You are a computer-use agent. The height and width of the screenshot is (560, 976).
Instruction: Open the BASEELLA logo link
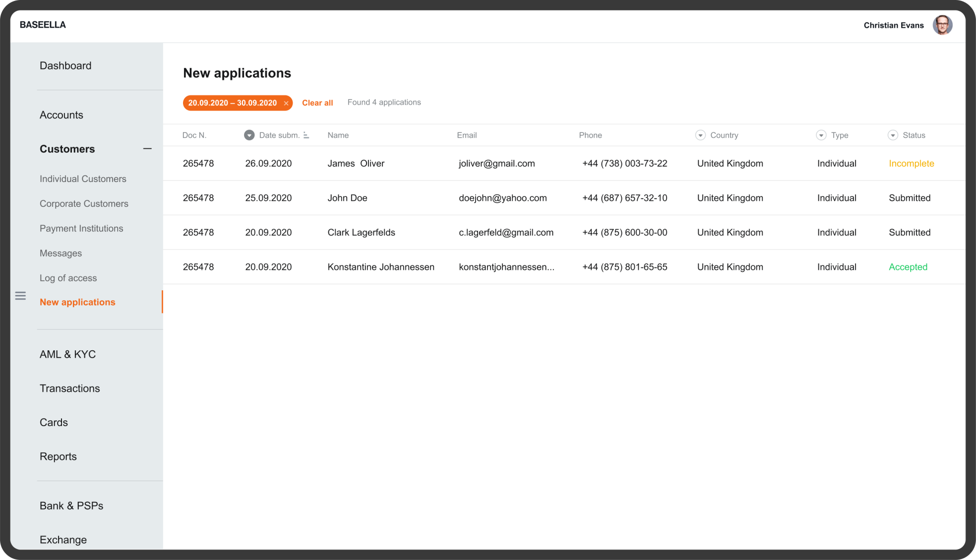pyautogui.click(x=42, y=24)
